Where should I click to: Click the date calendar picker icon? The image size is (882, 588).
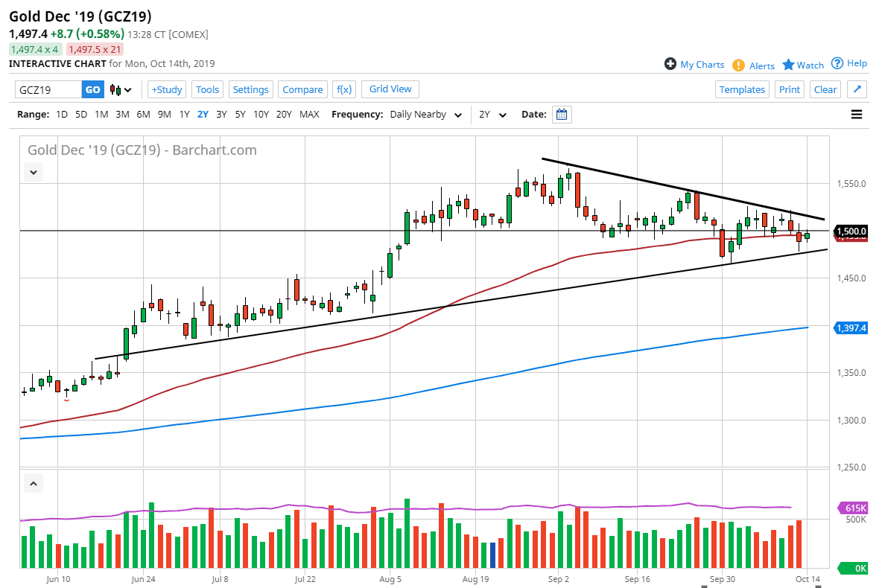(x=562, y=115)
